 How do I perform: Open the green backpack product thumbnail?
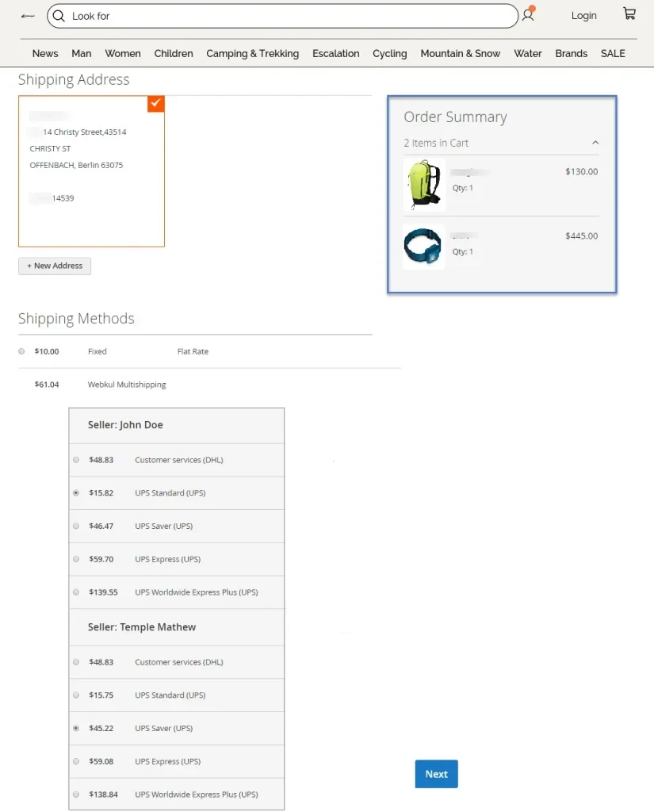[424, 184]
